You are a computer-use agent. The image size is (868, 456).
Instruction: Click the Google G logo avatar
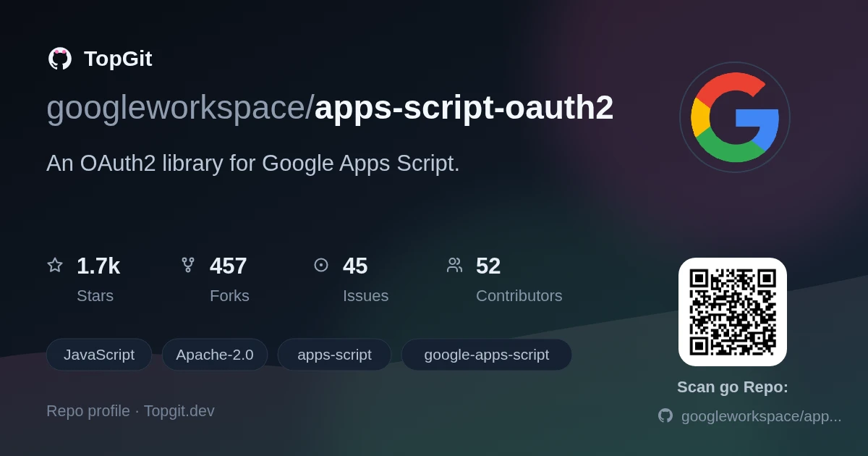tap(735, 117)
